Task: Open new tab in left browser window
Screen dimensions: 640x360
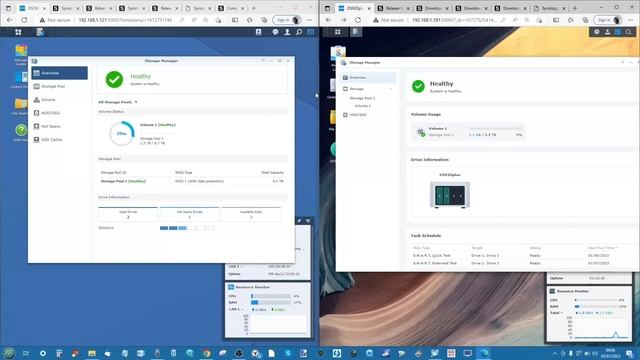Action: click(254, 8)
